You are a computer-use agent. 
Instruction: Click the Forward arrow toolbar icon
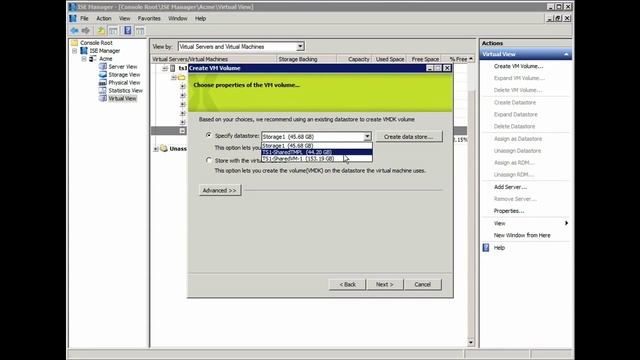coord(86,31)
